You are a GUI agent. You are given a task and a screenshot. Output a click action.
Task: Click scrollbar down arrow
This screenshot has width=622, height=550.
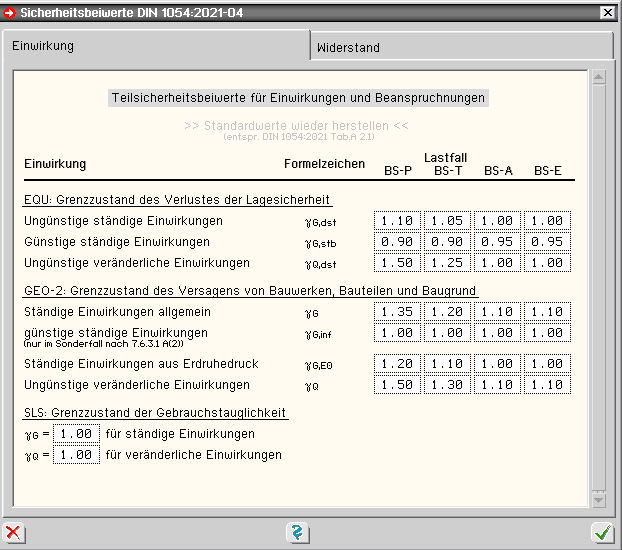(x=599, y=498)
